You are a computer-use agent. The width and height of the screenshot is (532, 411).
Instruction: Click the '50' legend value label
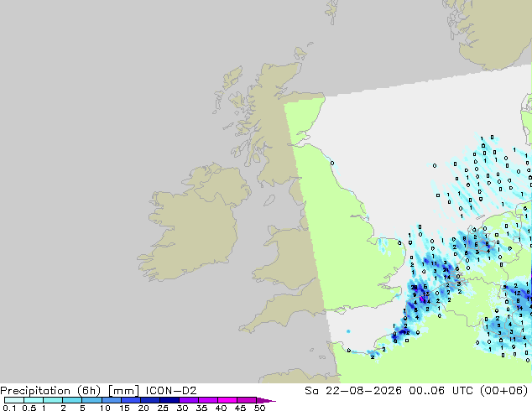(260, 408)
